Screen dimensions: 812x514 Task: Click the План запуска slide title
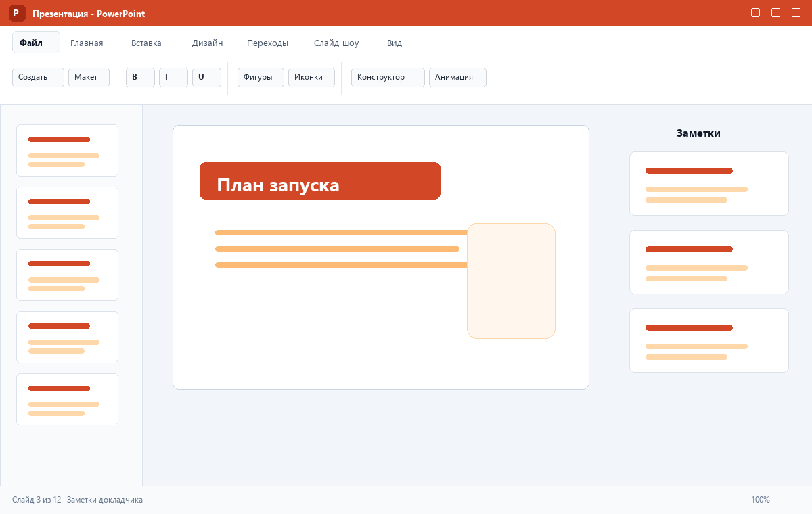320,181
